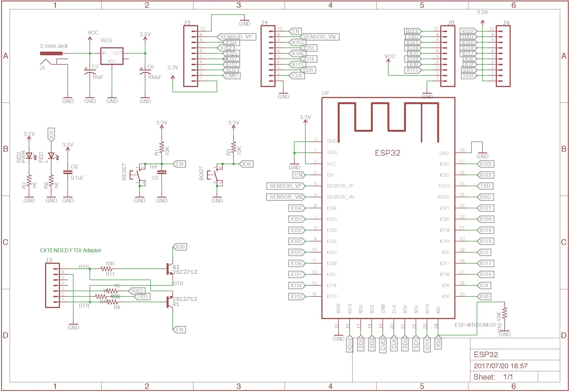Screen dimensions: 569x392
Task: Click the Sheet 1/1 field
Action: pyautogui.click(x=493, y=377)
